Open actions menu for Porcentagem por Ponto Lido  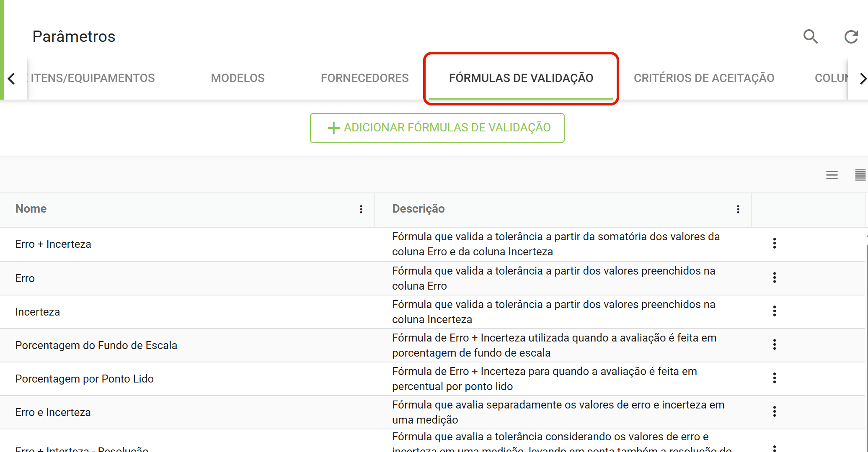[775, 378]
